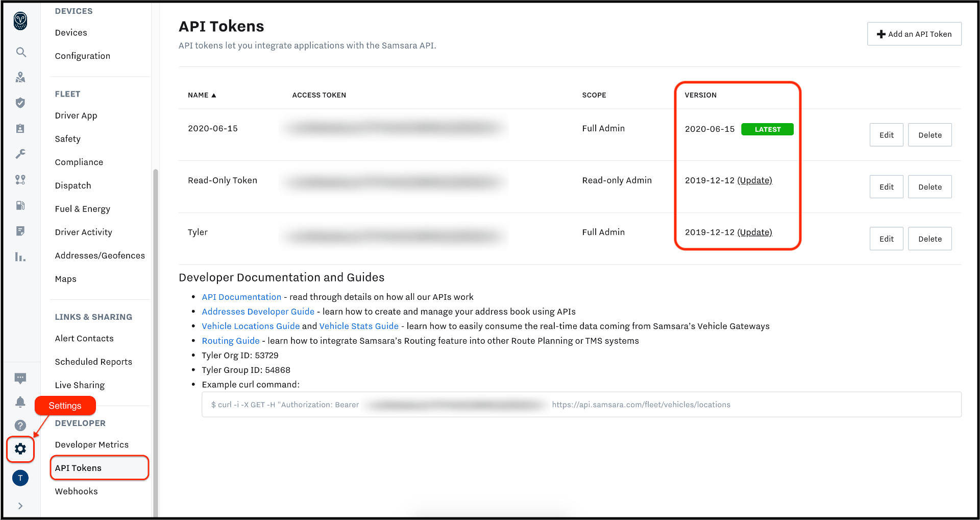The height and width of the screenshot is (520, 980).
Task: Click the example curl command box
Action: 581,405
